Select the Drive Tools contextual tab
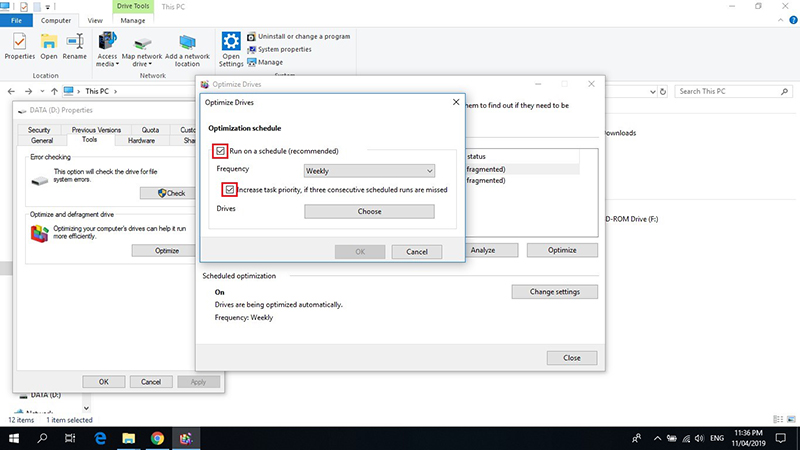800x450 pixels. pos(133,6)
